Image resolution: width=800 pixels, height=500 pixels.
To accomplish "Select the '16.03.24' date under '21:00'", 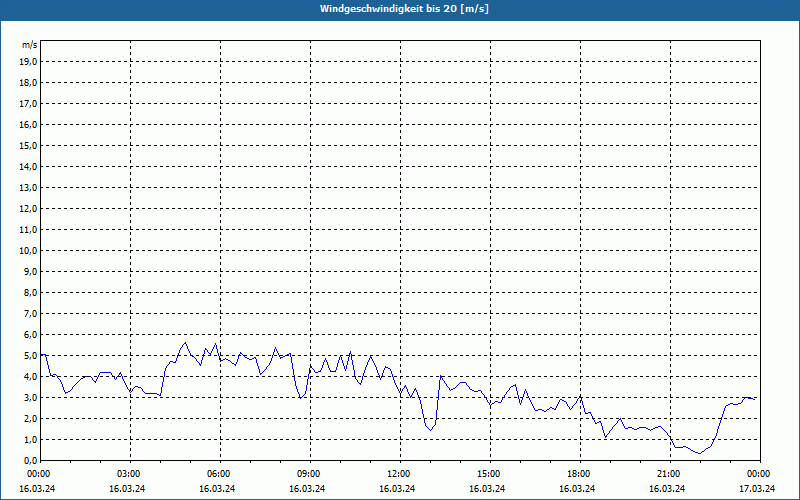I will pos(667,488).
